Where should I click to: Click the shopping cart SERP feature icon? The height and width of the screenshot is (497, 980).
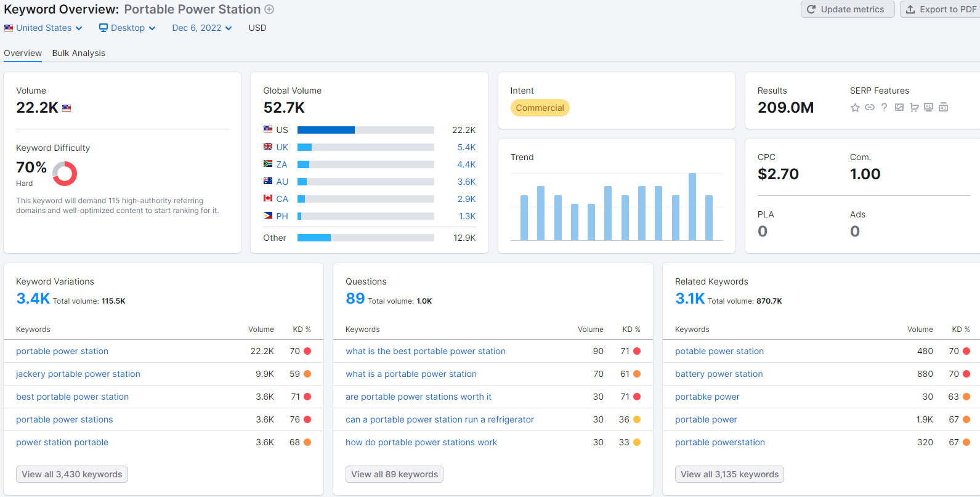[914, 108]
